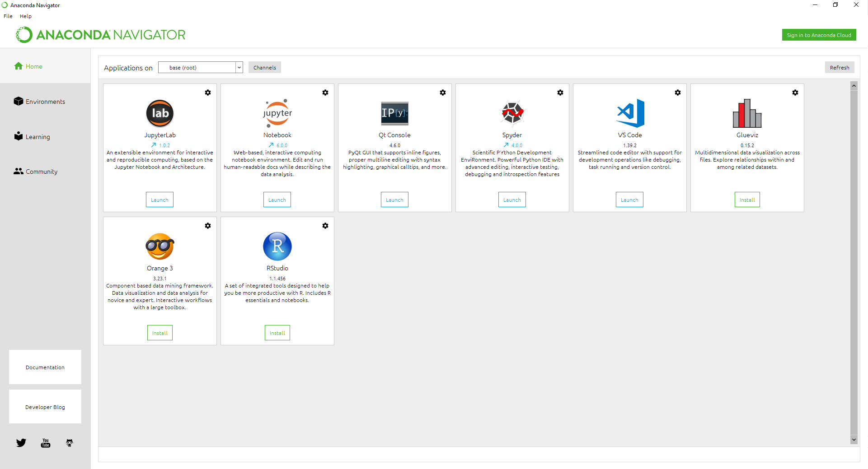This screenshot has width=868, height=469.
Task: Click the GitHub icon in sidebar
Action: pos(70,443)
